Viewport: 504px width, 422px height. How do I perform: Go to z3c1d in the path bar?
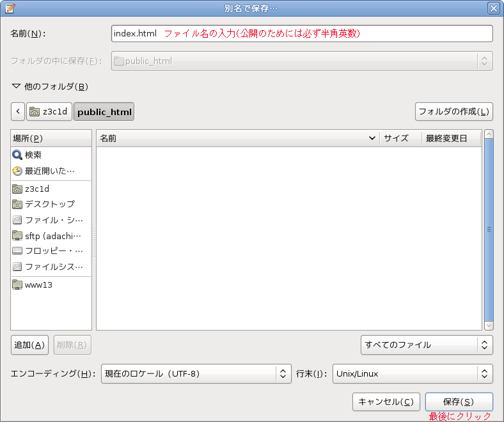click(x=49, y=111)
